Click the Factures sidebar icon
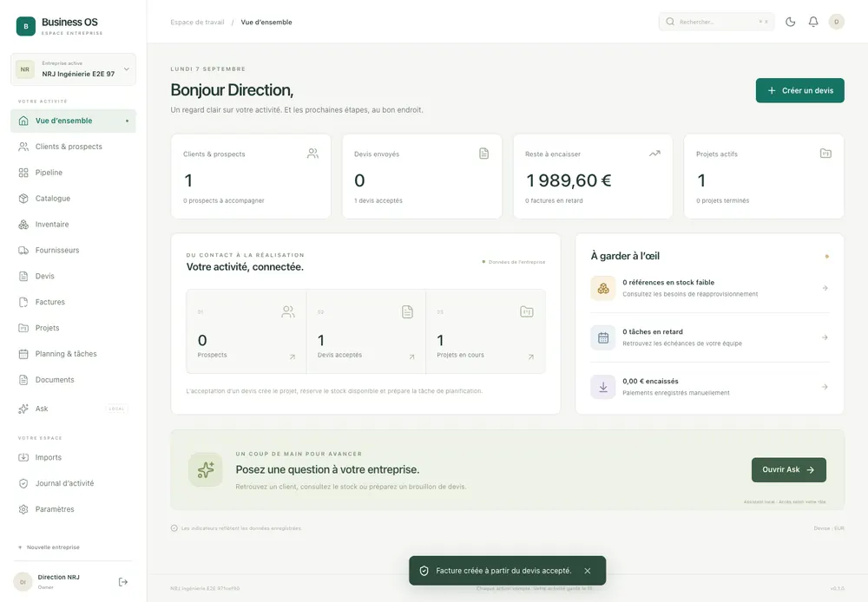Screen dimensions: 868x602 pyautogui.click(x=23, y=302)
